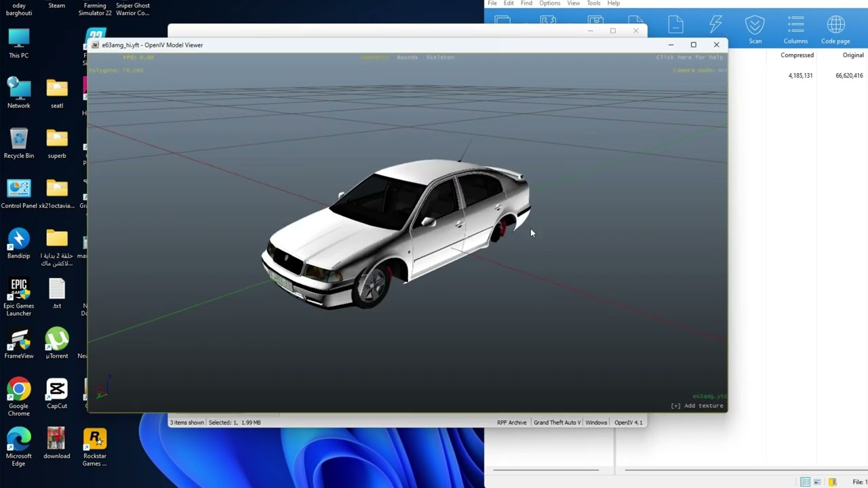Click original size value 66,620,416

(x=849, y=76)
